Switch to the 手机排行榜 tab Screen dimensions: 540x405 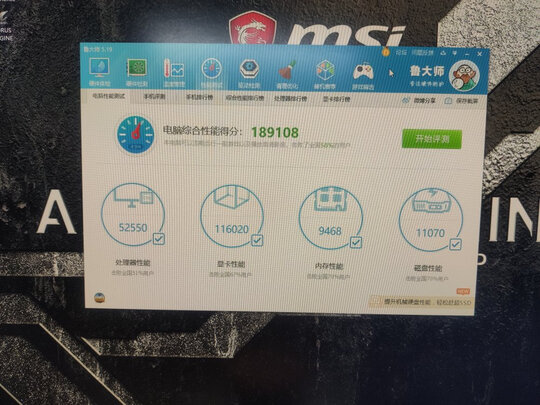(x=199, y=97)
